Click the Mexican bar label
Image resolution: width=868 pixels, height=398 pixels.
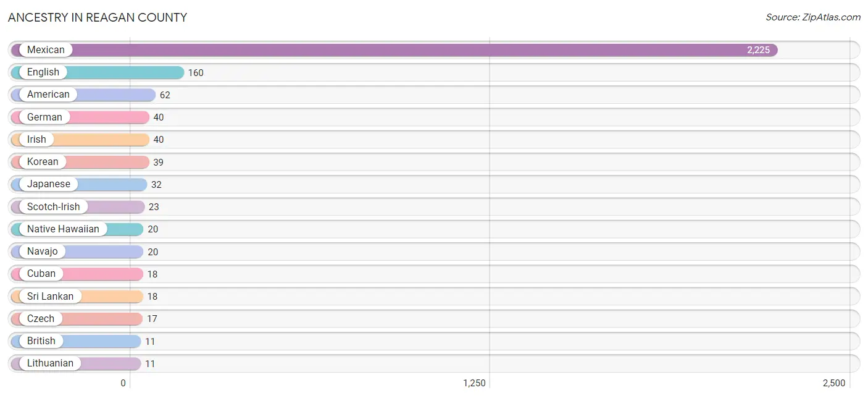click(x=46, y=50)
